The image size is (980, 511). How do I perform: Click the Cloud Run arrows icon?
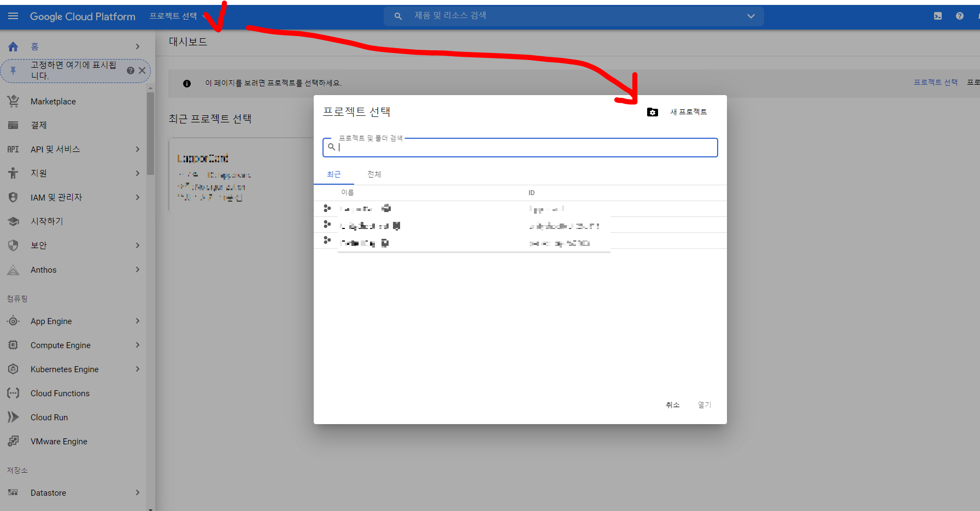(x=13, y=417)
